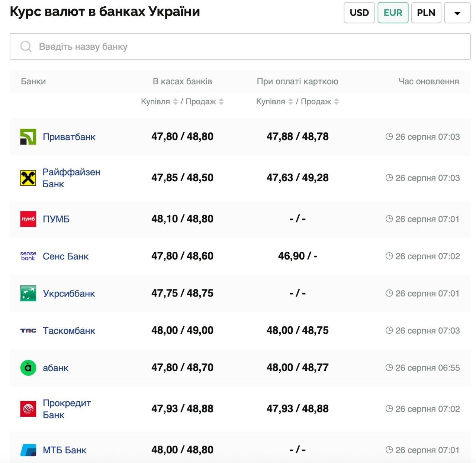The width and height of the screenshot is (476, 463).
Task: Click the blue МТБ Банк logo icon
Action: 28,450
